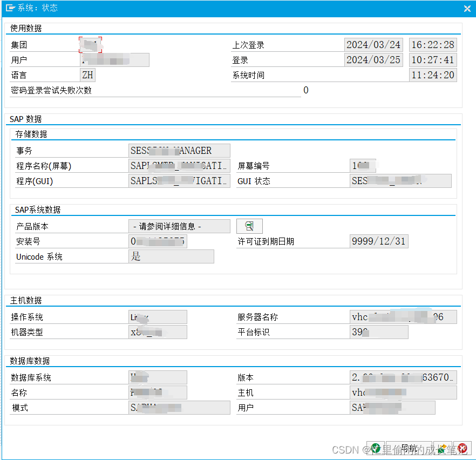Select the 安装号 installation number field
Image resolution: width=476 pixels, height=460 pixels.
[158, 241]
